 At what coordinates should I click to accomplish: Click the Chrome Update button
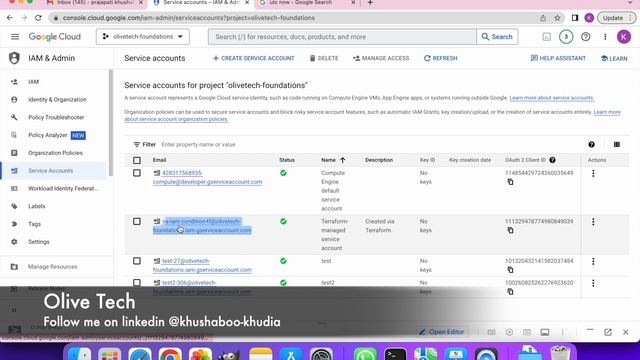coord(616,18)
